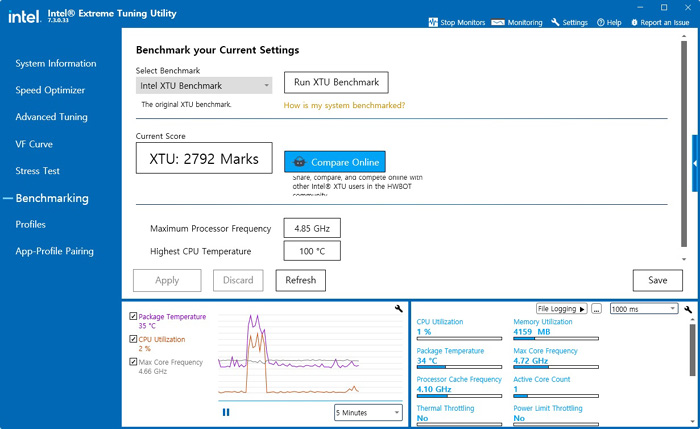700x429 pixels.
Task: Click the Intel logo in header
Action: pos(24,17)
